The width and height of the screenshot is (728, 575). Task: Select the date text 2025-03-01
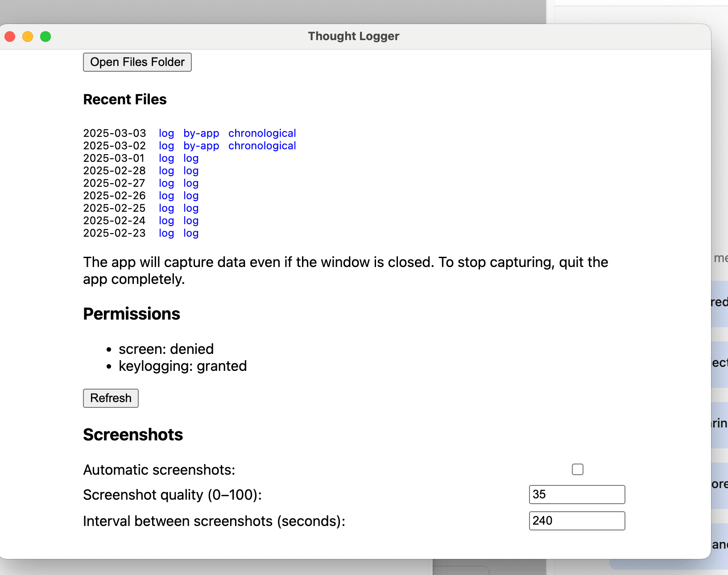tap(114, 158)
